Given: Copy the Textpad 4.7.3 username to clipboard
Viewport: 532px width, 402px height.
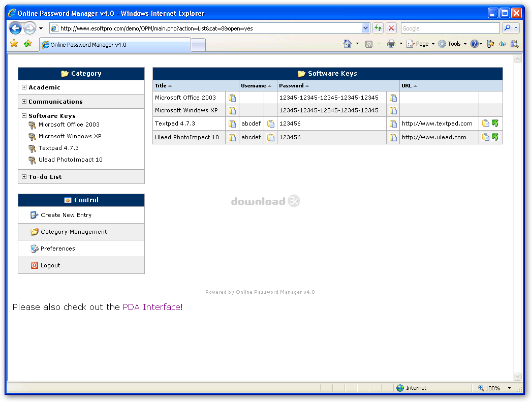Looking at the screenshot, I should [x=270, y=123].
